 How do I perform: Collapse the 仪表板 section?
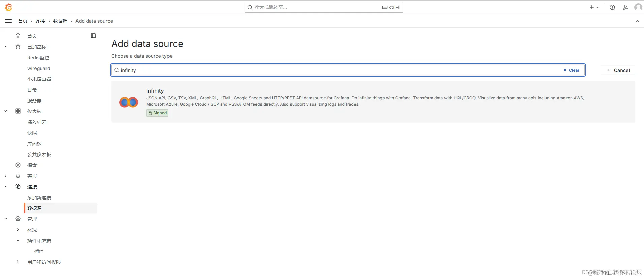click(x=6, y=111)
